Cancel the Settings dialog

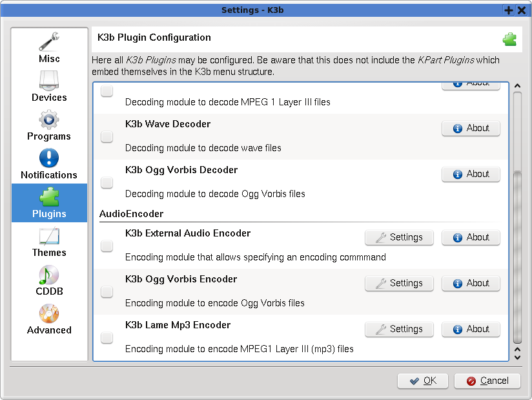point(487,381)
